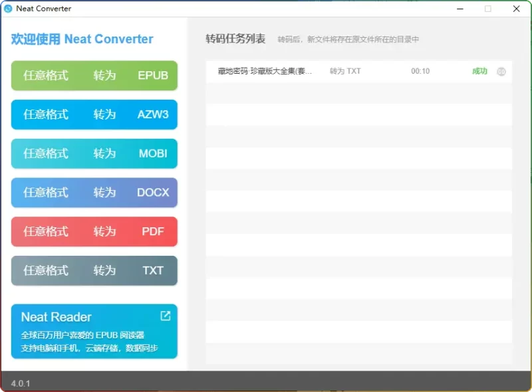Select the TXT conversion option

94,270
